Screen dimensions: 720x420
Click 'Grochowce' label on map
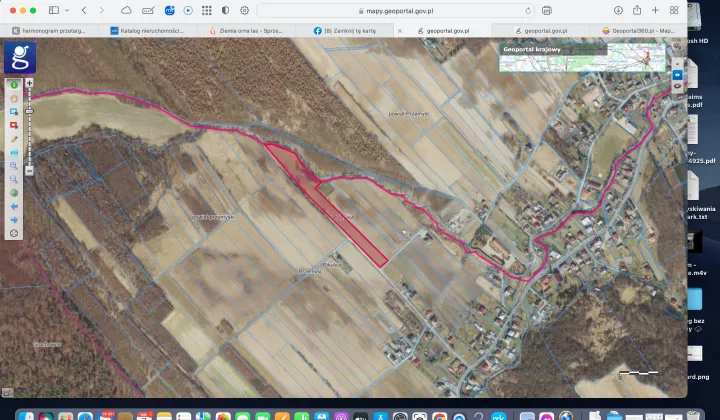click(47, 344)
